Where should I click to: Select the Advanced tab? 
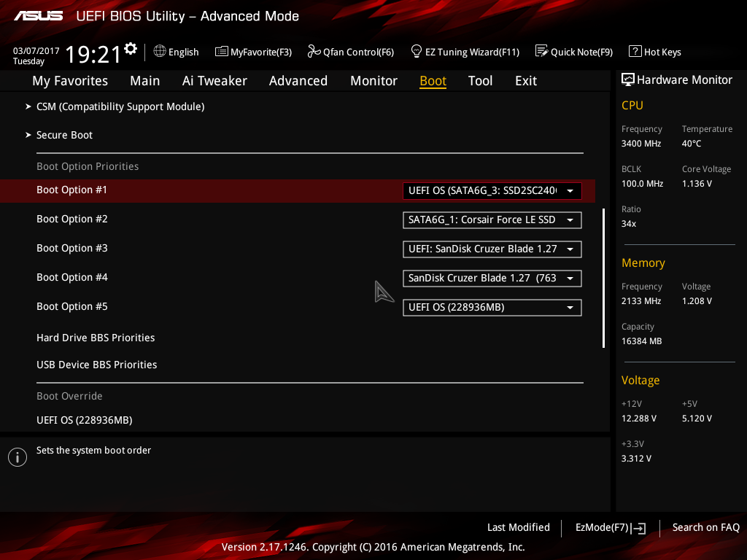pyautogui.click(x=298, y=81)
